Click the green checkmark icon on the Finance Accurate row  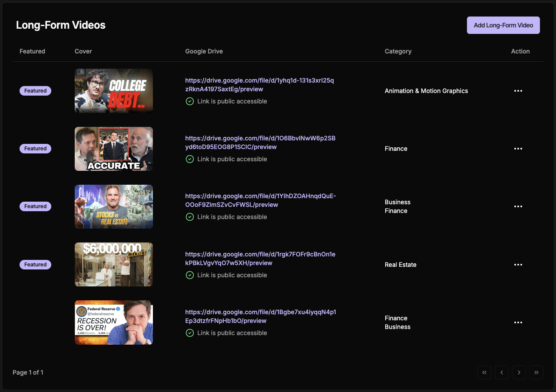pos(190,159)
